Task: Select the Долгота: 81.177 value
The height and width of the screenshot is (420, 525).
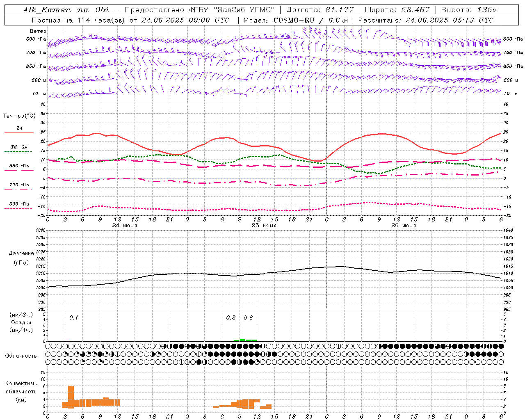Action: click(320, 10)
